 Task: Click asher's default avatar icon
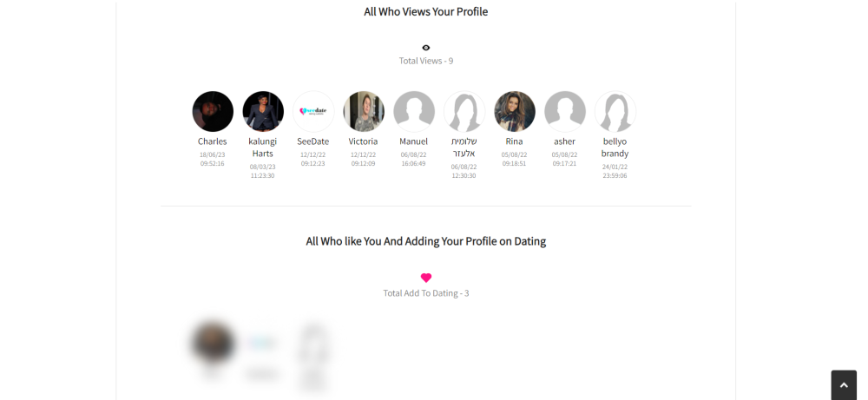pyautogui.click(x=565, y=111)
